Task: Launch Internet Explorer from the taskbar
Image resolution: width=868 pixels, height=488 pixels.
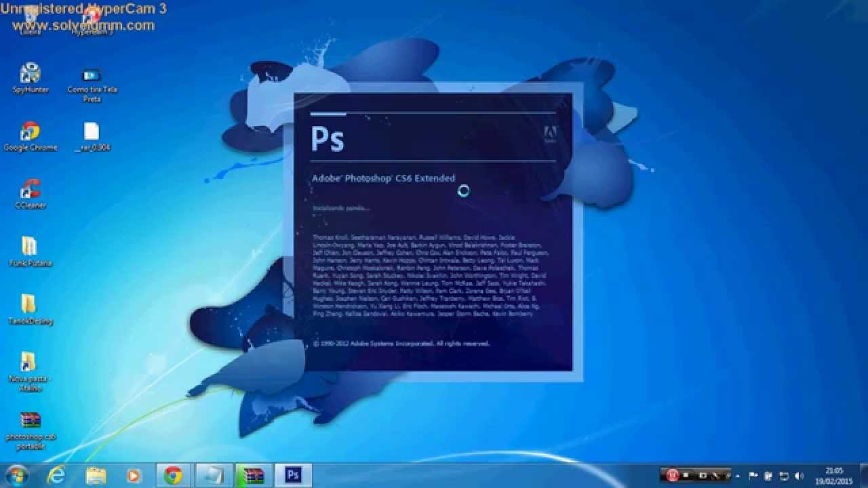Action: 57,475
